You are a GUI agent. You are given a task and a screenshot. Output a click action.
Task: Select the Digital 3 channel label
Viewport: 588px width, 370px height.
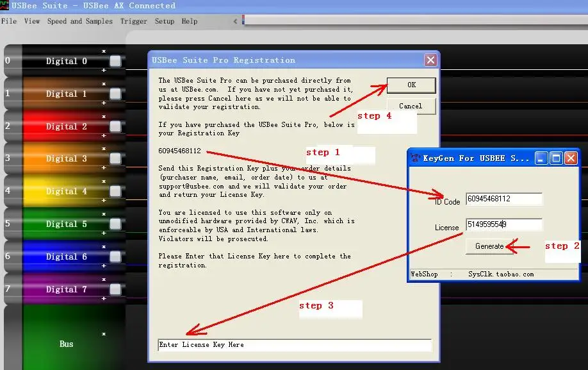[x=67, y=159]
